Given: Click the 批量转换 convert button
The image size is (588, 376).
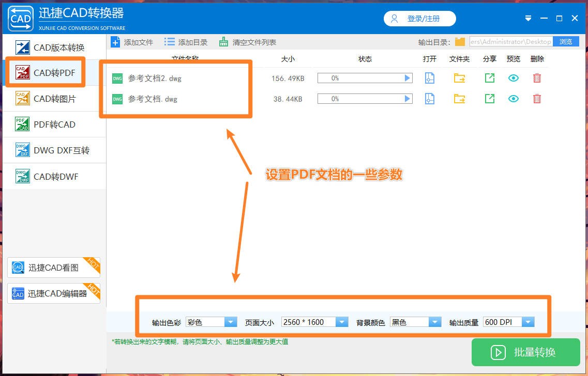Looking at the screenshot, I should pyautogui.click(x=525, y=352).
